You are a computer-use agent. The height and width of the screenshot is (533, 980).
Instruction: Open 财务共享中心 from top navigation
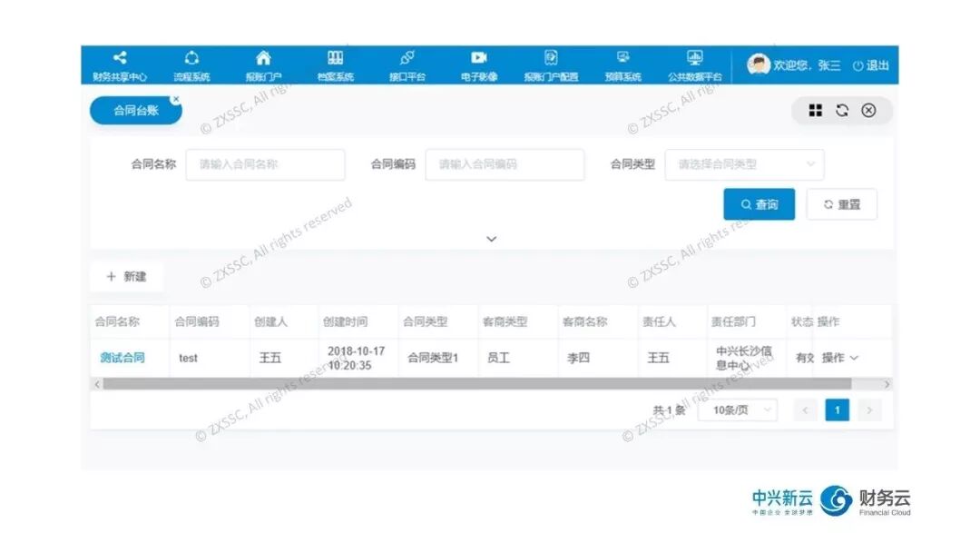(x=120, y=65)
